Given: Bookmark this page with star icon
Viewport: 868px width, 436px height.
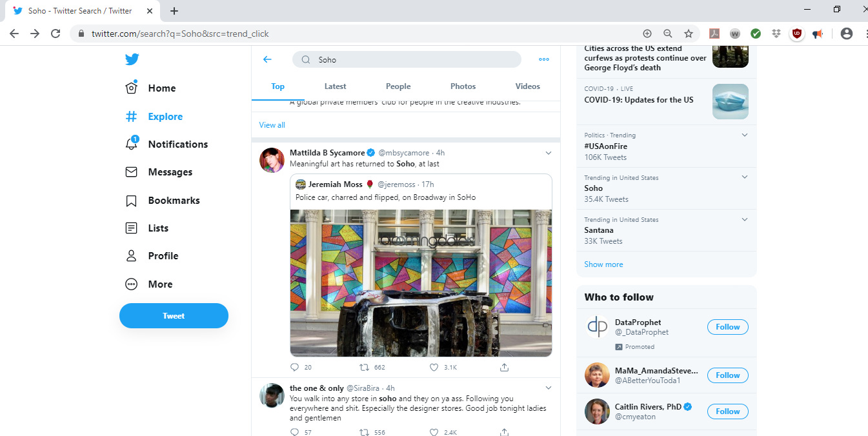Looking at the screenshot, I should click(689, 34).
